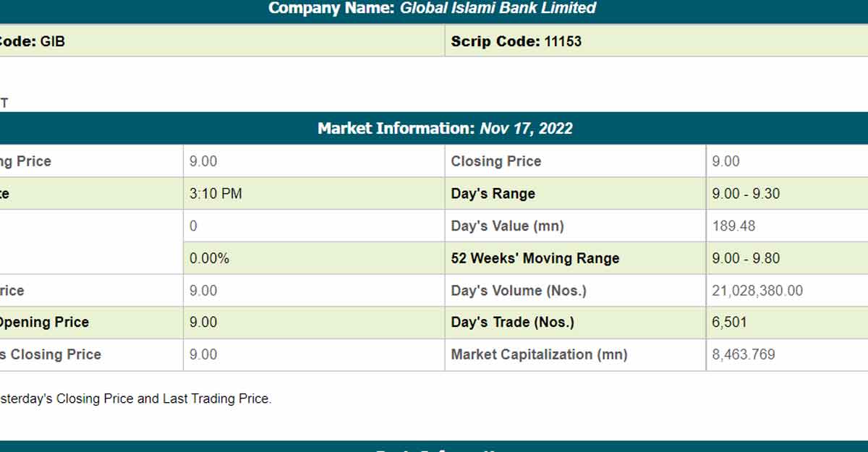
Task: Click the Day's Volume (Nos.) label
Action: 518,291
